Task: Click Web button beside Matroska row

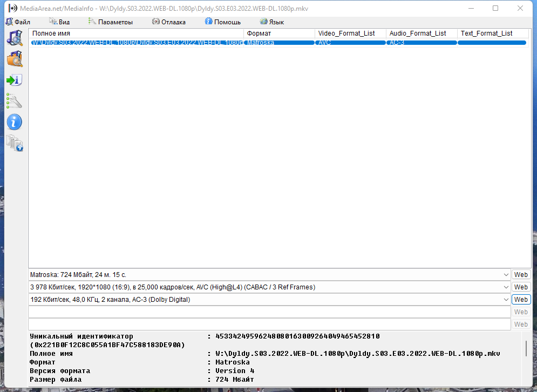Action: tap(521, 275)
